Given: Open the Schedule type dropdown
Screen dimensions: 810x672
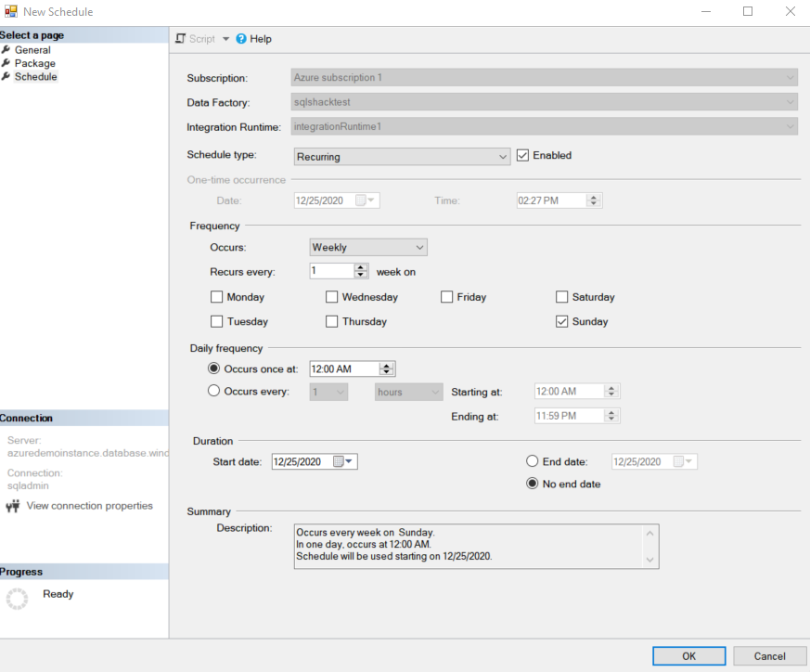Looking at the screenshot, I should [x=502, y=157].
